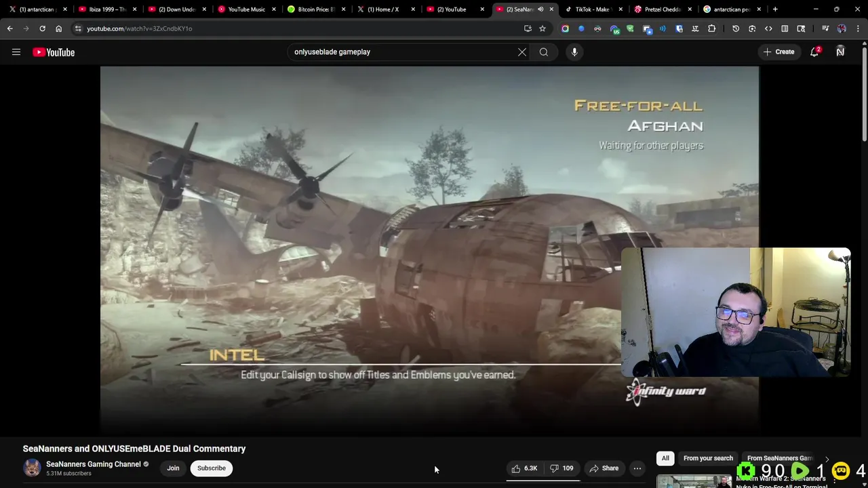Screen dimensions: 868x488
Task: Select the From SeaNanners Gaming chip
Action: (x=780, y=459)
